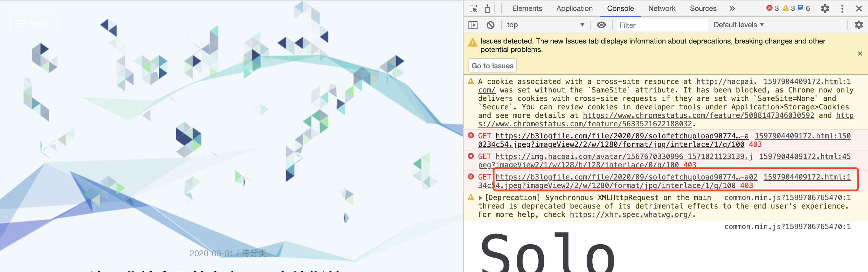The width and height of the screenshot is (868, 272).
Task: Open the b3logfile.com URL in the third GET error
Action: point(627,177)
